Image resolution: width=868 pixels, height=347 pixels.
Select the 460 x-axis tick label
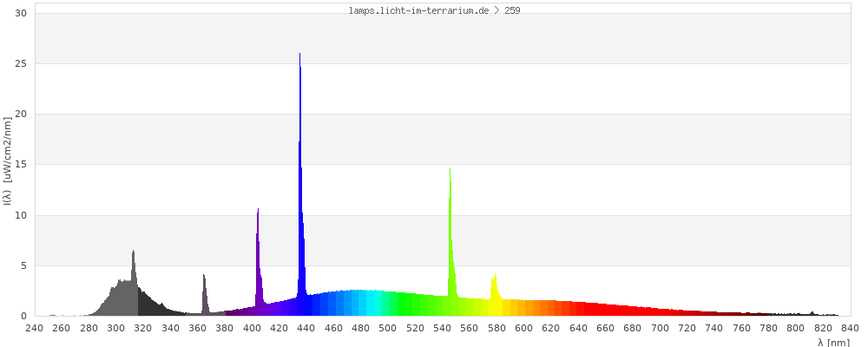coord(333,328)
